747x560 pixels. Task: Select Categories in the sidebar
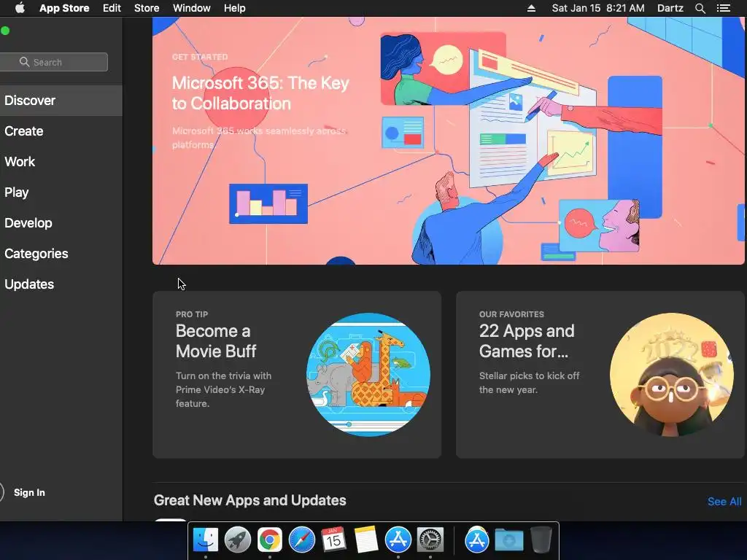tap(61, 253)
